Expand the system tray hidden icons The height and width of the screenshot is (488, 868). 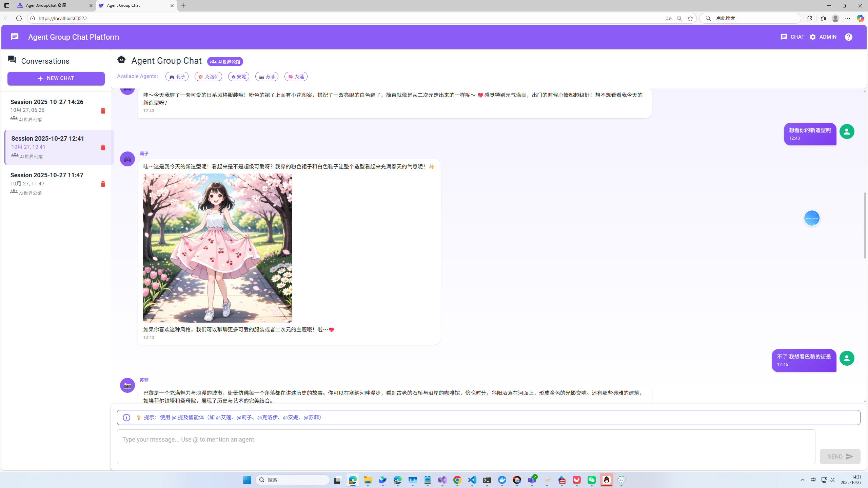pyautogui.click(x=802, y=480)
